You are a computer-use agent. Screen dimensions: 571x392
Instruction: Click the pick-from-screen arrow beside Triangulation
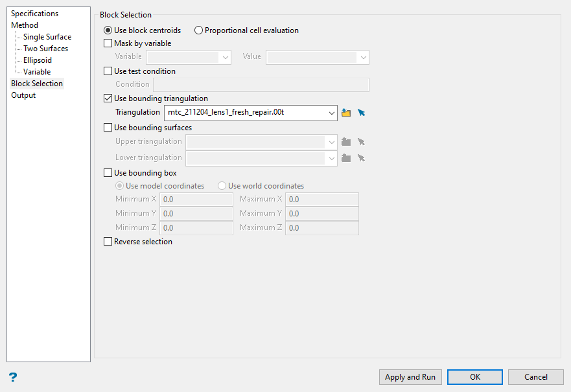click(x=362, y=113)
